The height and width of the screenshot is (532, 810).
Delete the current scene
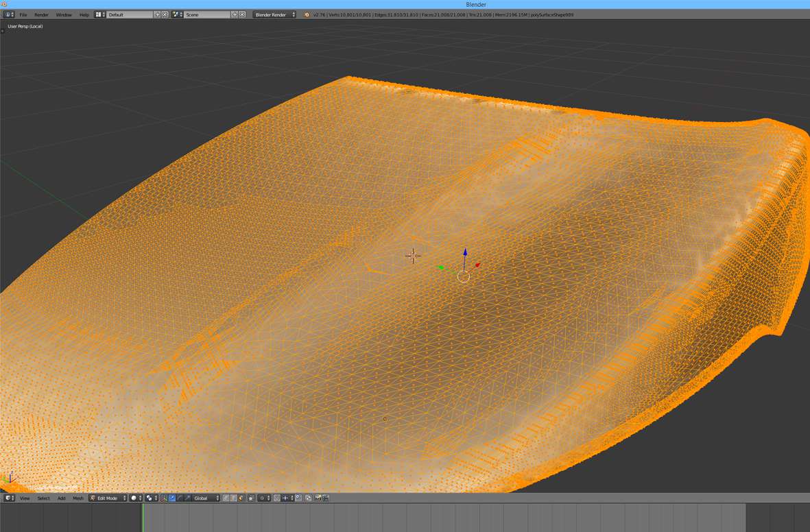(242, 14)
